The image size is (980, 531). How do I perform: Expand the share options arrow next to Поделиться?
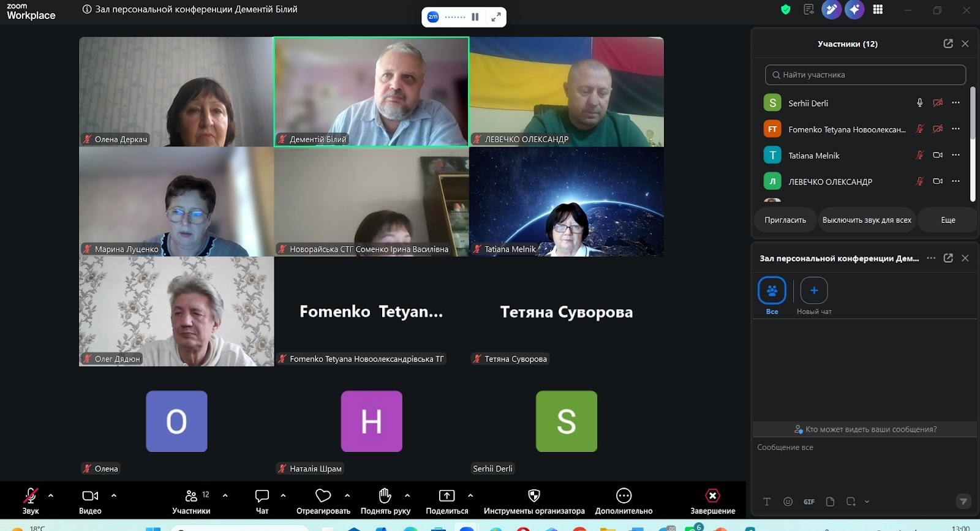tap(470, 495)
